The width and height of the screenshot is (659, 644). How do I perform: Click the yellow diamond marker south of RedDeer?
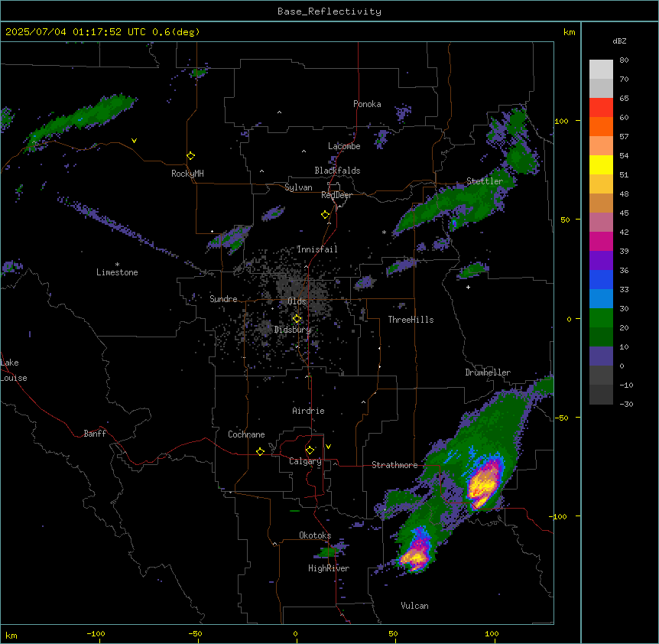[325, 215]
